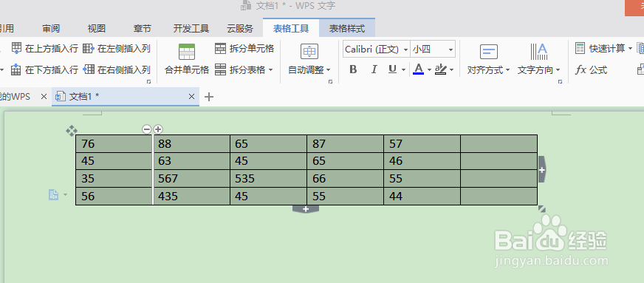The width and height of the screenshot is (644, 283).
Task: Click the table resize corner handle
Action: click(x=542, y=209)
